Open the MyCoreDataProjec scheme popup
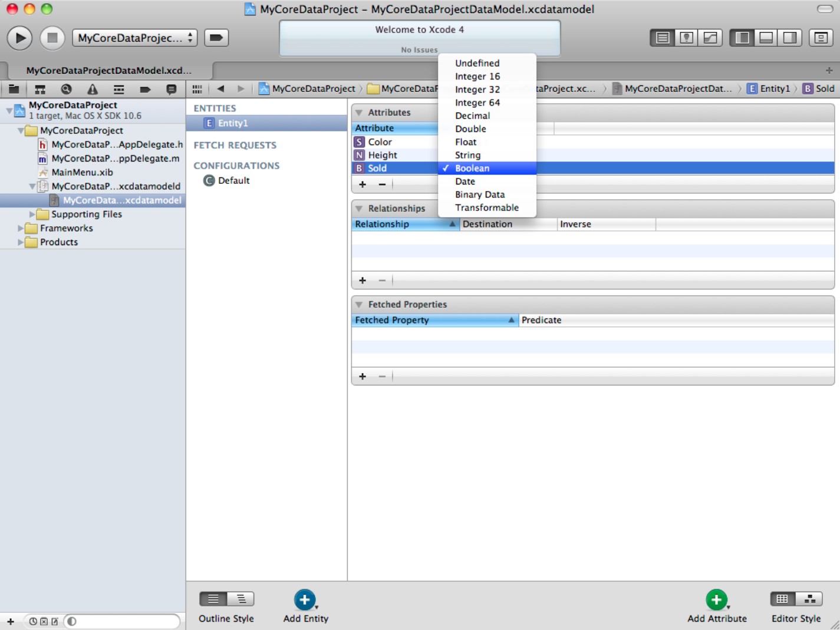 coord(134,38)
